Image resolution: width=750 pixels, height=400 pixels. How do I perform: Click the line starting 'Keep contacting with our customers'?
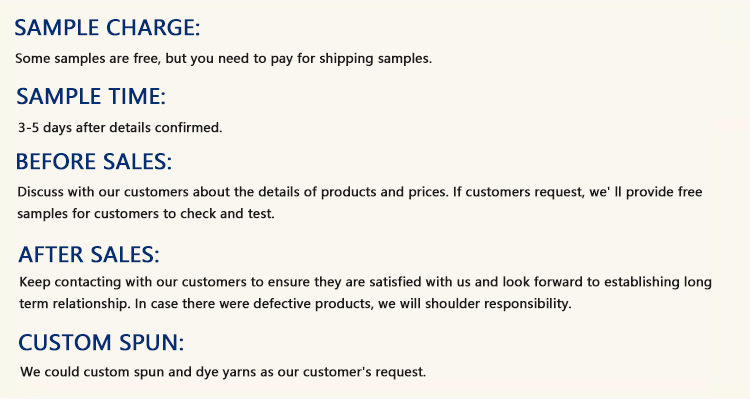(x=365, y=282)
